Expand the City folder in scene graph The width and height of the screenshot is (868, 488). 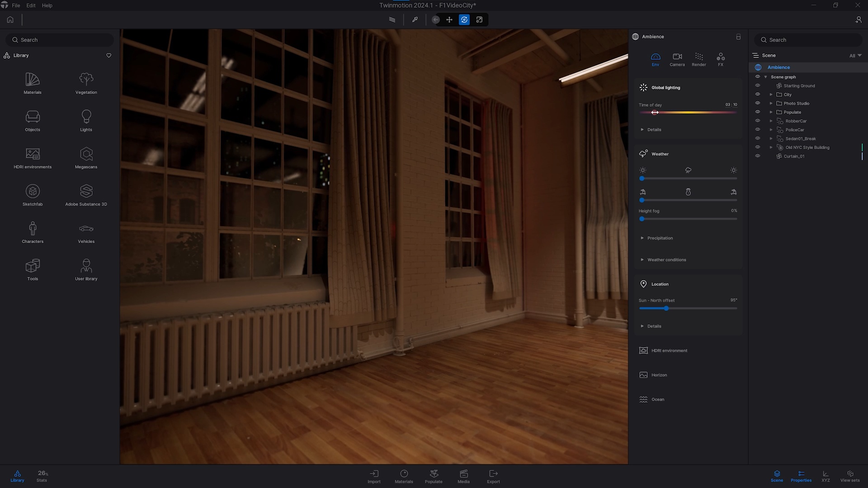point(771,94)
